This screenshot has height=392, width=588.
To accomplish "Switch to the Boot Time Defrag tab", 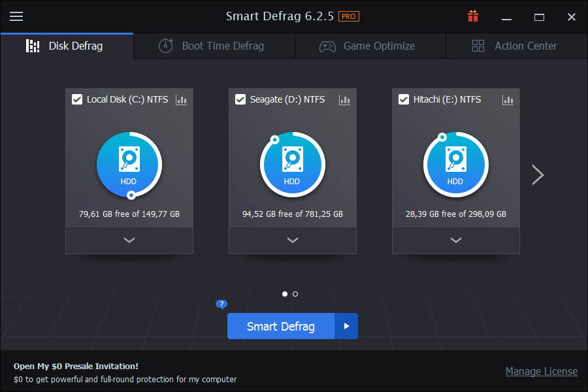I will click(x=214, y=46).
